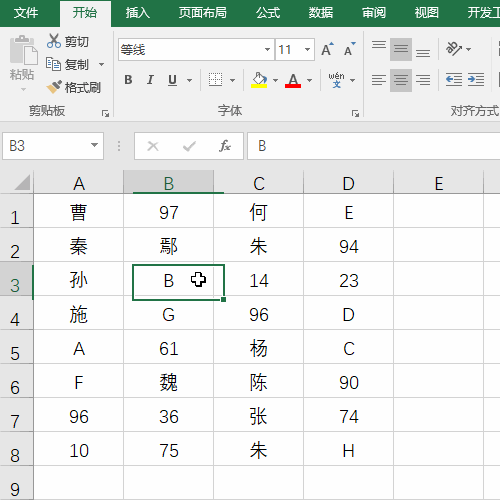Decrease indent of cell content
The image size is (500, 500).
pyautogui.click(x=454, y=80)
